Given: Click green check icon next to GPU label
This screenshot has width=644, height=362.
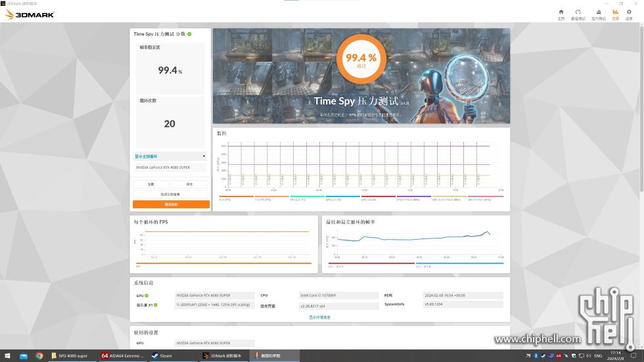Looking at the screenshot, I should pyautogui.click(x=147, y=296).
